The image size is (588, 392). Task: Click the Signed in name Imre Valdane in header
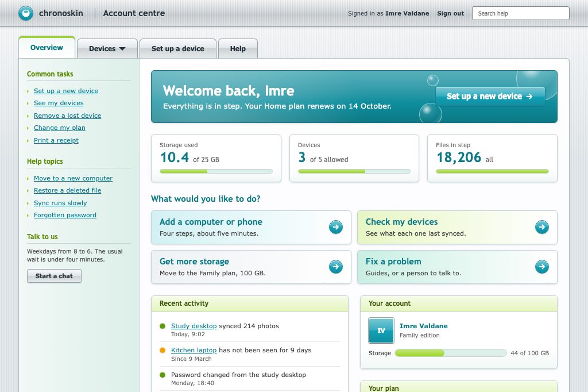pyautogui.click(x=407, y=14)
